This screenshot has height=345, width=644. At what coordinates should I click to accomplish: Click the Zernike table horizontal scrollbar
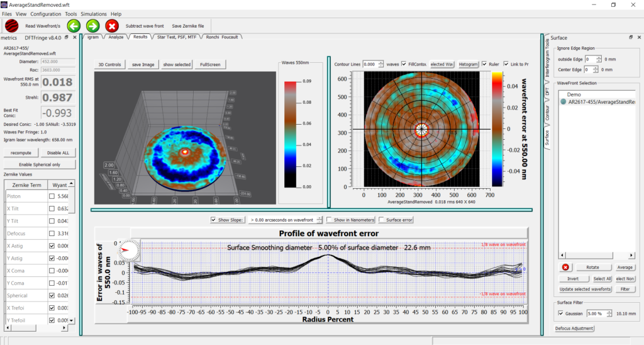[36, 328]
